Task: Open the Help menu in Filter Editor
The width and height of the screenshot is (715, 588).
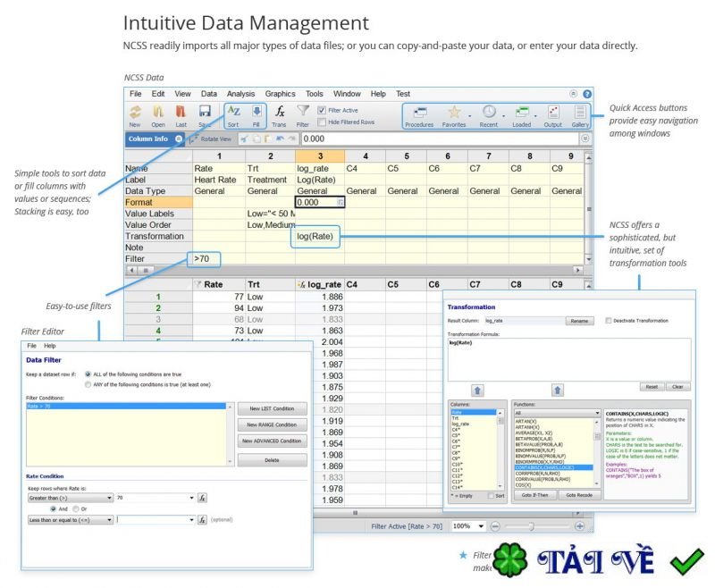Action: point(50,346)
